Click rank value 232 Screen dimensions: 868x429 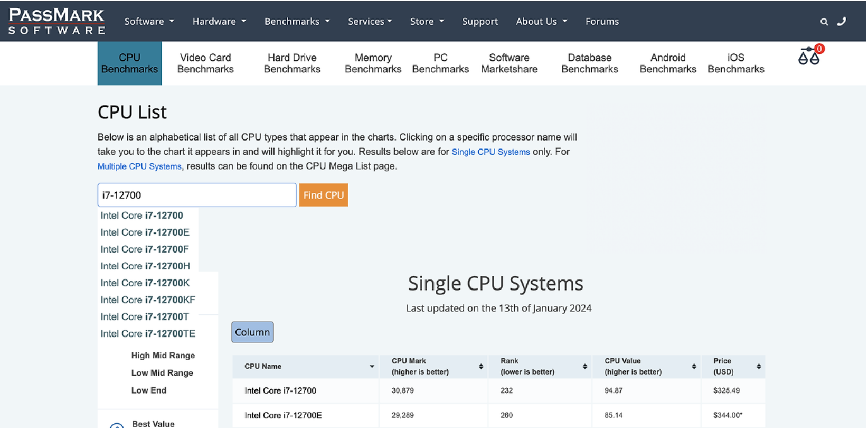pyautogui.click(x=507, y=391)
